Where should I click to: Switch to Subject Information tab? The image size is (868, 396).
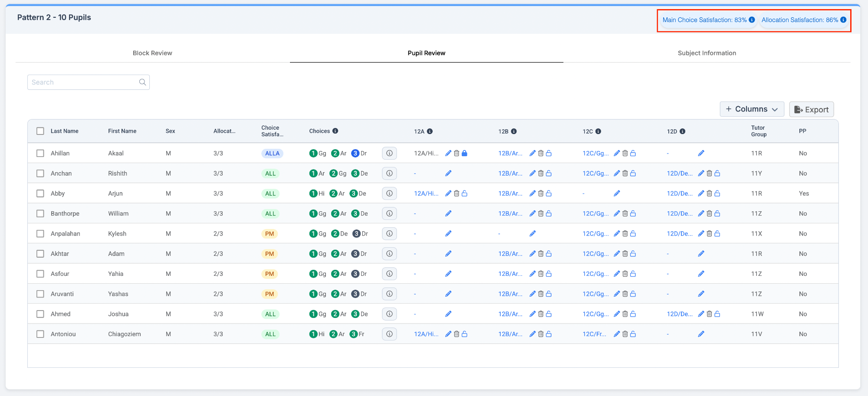pos(707,53)
